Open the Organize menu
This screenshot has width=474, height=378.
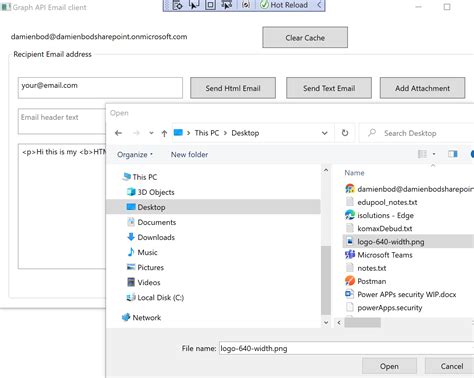click(135, 154)
